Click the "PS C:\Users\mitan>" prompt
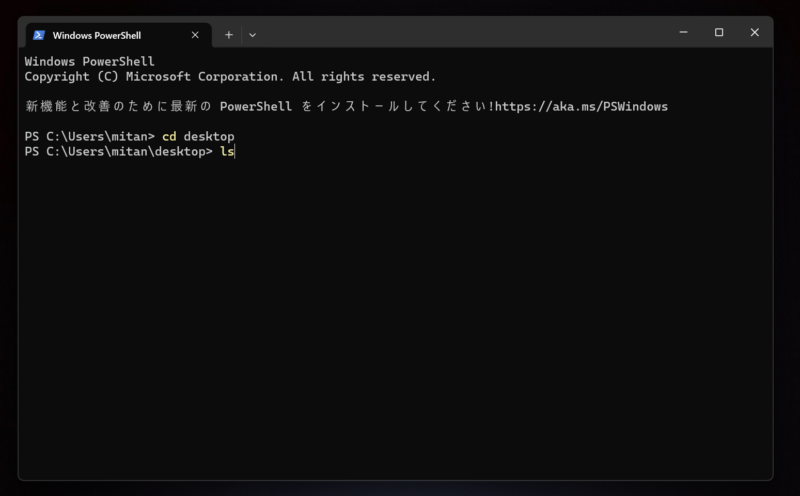 pyautogui.click(x=89, y=136)
